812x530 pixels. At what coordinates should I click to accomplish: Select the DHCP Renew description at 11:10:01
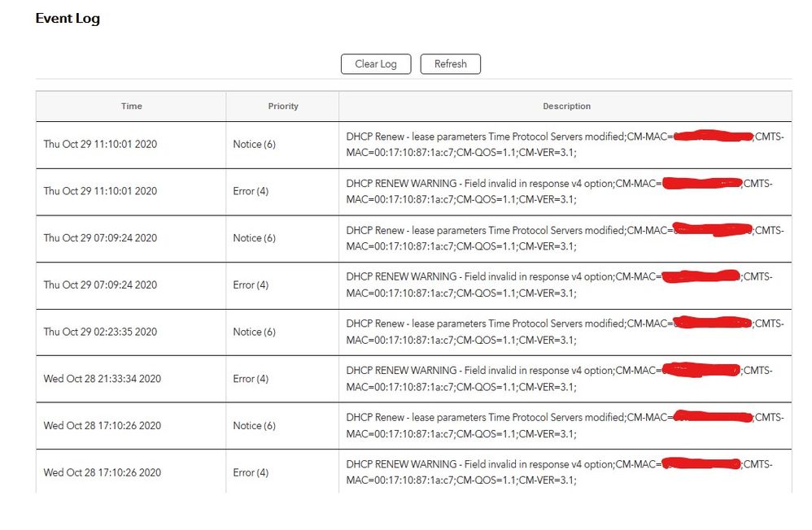[565, 145]
